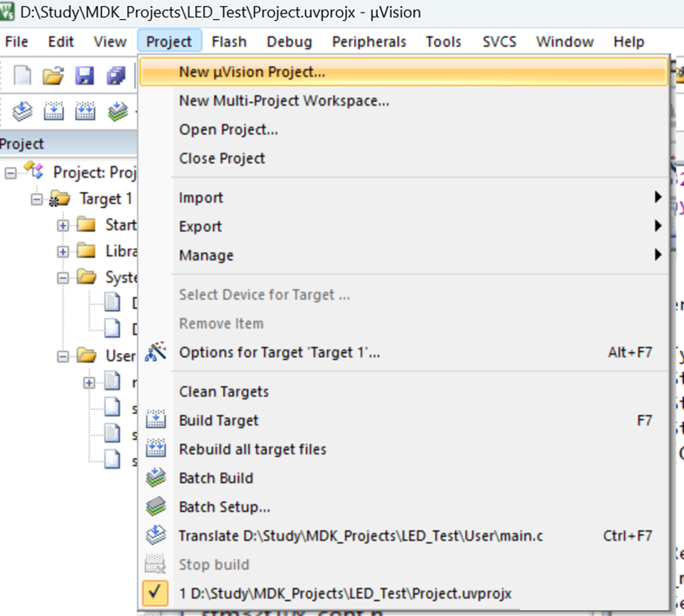Click the project icon beside Project: Proj
Image resolution: width=684 pixels, height=616 pixels.
pos(34,170)
